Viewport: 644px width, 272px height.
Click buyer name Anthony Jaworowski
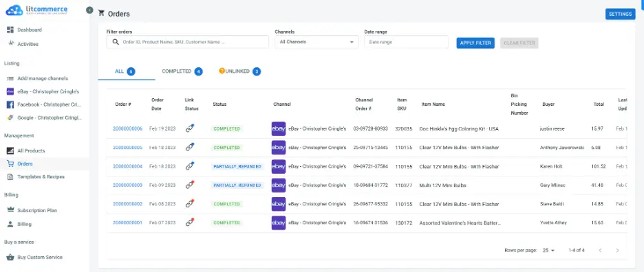562,148
